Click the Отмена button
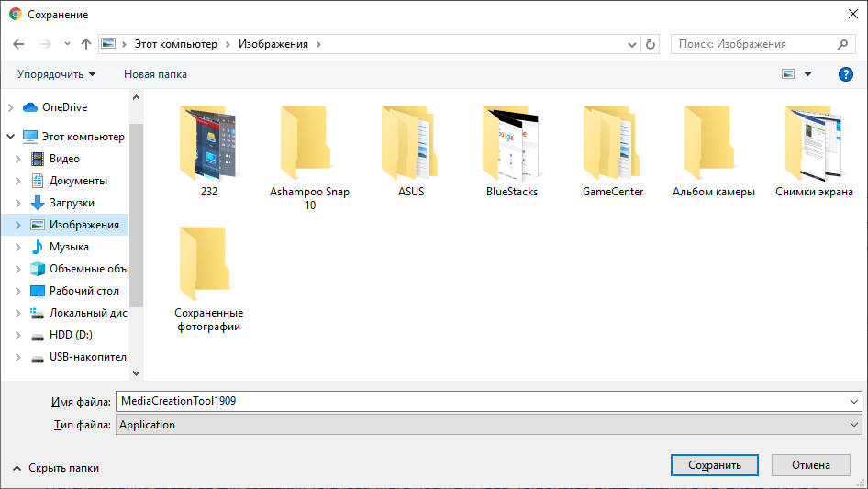 point(810,465)
